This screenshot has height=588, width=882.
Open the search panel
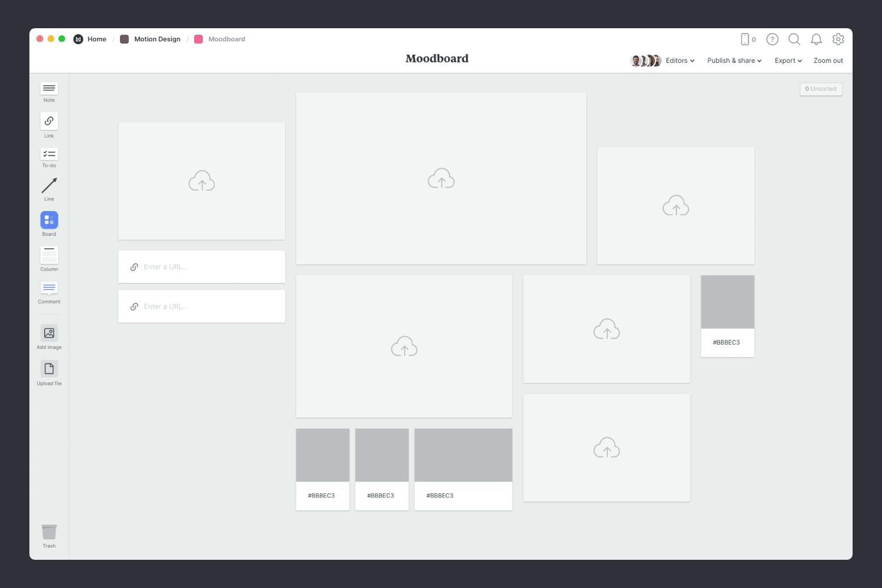pos(794,39)
